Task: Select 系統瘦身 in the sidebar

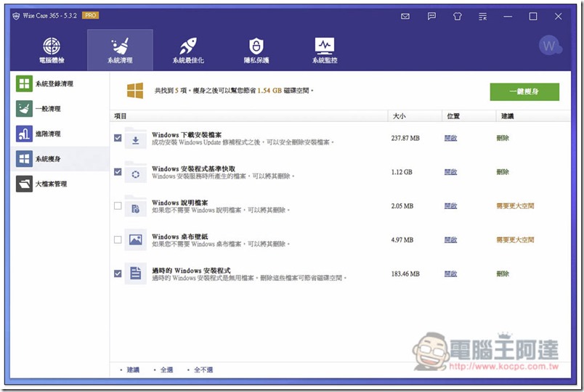Action: tap(60, 158)
